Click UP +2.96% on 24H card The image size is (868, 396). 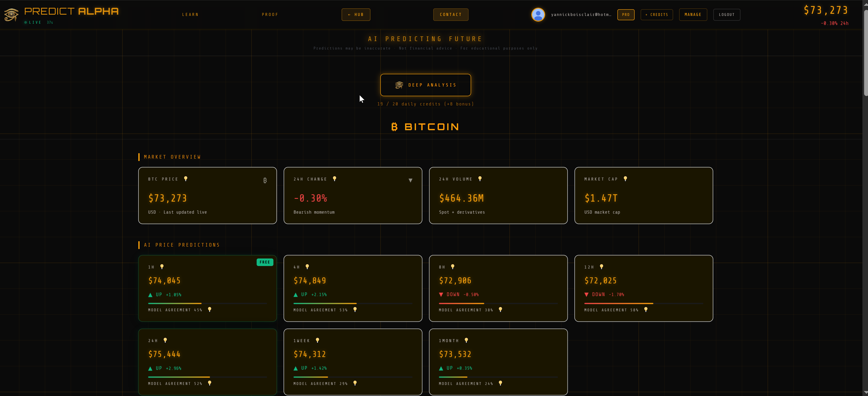point(165,368)
